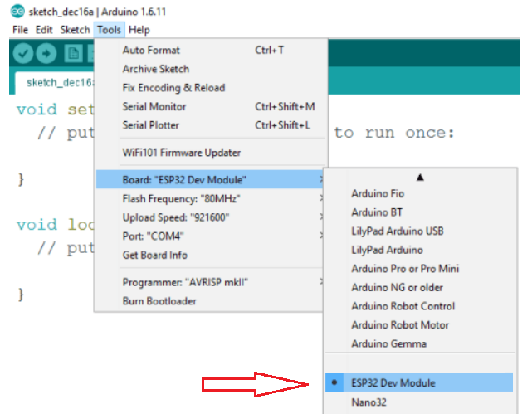Select LilyPad Arduino USB board
The height and width of the screenshot is (414, 532).
coord(420,231)
